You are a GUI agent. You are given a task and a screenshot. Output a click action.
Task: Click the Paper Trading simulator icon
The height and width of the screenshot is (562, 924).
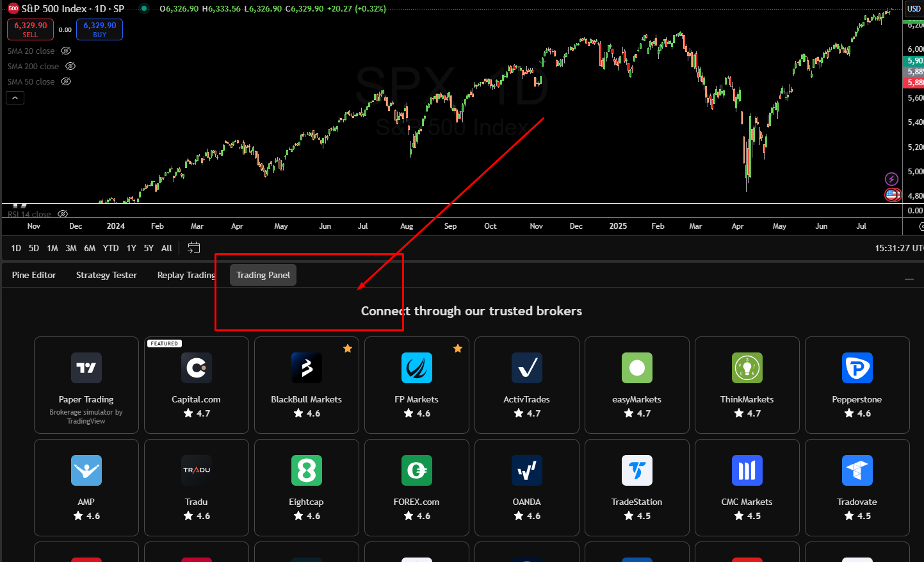point(86,368)
